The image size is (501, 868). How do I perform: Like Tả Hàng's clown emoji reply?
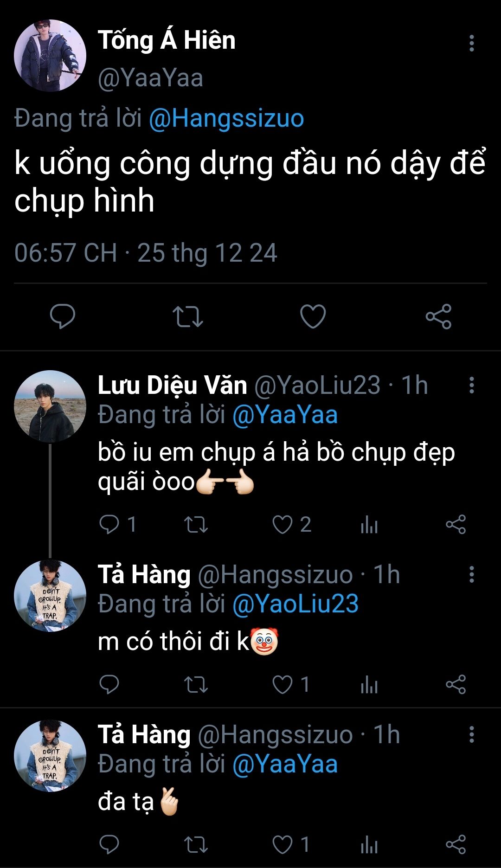[282, 685]
